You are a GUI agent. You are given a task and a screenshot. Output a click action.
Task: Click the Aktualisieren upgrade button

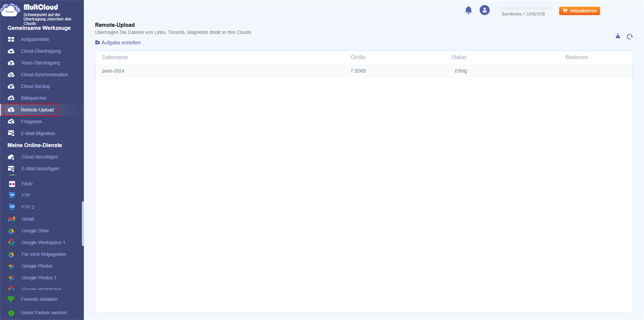[579, 11]
